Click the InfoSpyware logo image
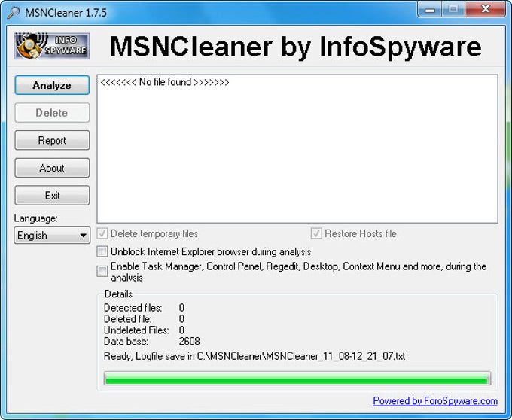The width and height of the screenshot is (512, 420). point(52,46)
